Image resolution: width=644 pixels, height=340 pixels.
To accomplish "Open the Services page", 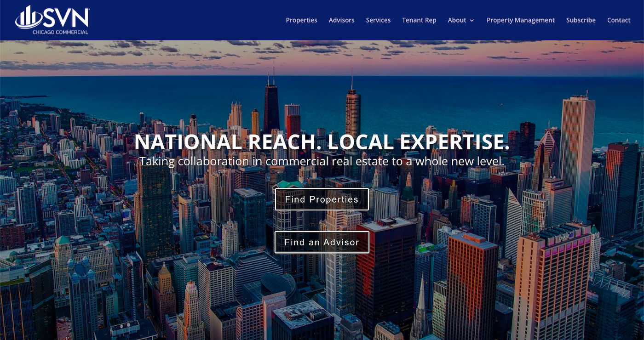I will (x=378, y=20).
